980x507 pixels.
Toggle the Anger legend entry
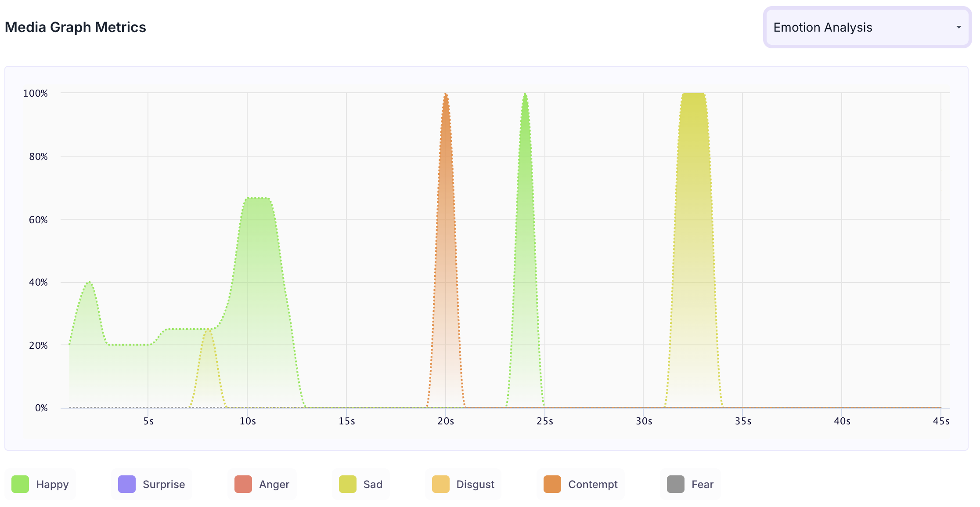[262, 484]
